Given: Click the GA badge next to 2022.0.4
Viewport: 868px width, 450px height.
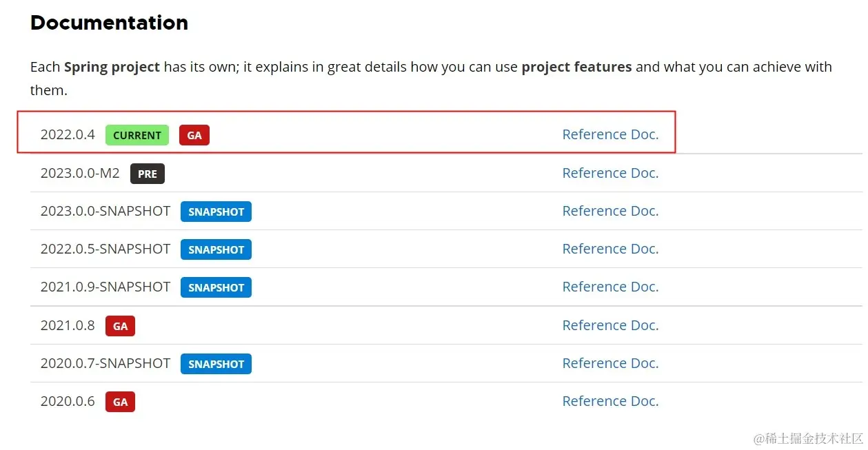Looking at the screenshot, I should coord(194,135).
